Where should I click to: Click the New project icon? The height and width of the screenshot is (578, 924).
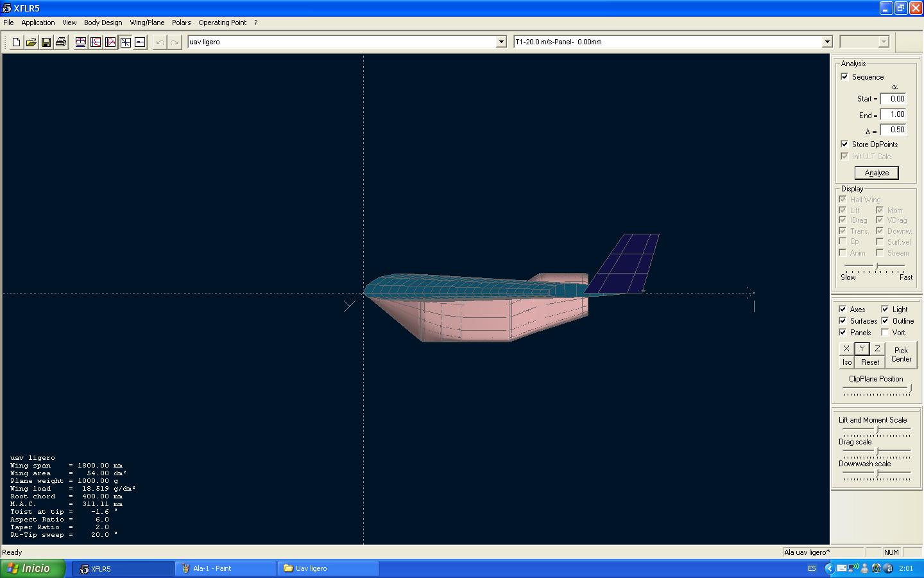pyautogui.click(x=16, y=42)
